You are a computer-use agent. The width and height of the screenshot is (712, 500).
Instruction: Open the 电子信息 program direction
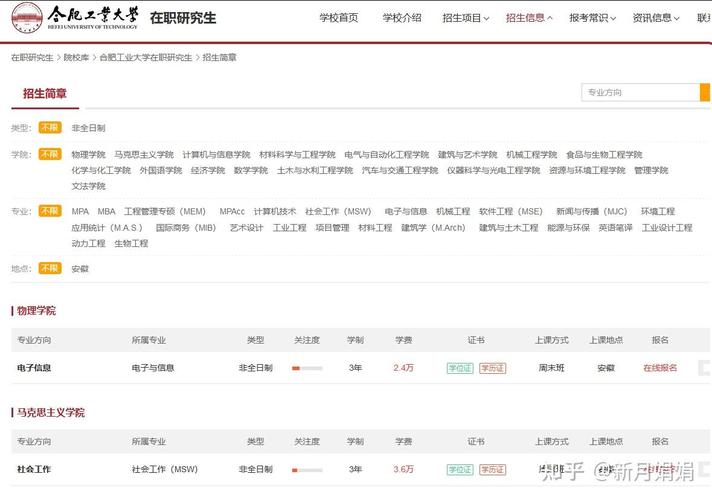34,368
